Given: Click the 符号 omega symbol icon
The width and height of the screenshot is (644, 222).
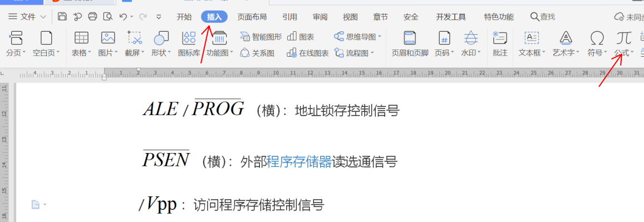Looking at the screenshot, I should [597, 38].
